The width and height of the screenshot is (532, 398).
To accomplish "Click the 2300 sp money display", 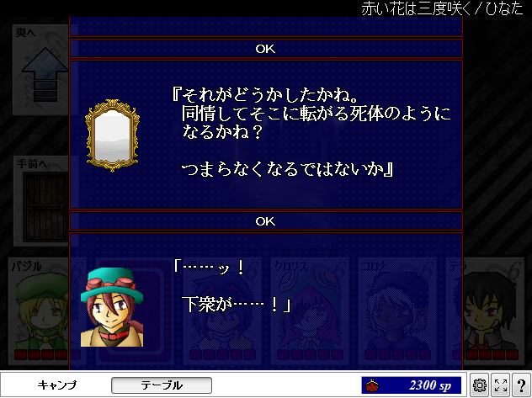I will (412, 385).
